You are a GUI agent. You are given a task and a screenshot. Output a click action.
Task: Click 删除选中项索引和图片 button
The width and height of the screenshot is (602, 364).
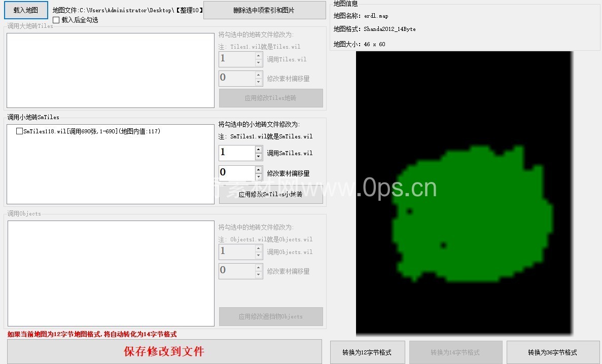coord(264,10)
